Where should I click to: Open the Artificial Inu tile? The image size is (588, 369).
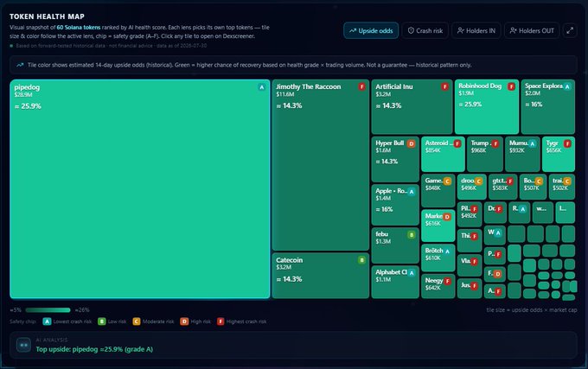[412, 106]
